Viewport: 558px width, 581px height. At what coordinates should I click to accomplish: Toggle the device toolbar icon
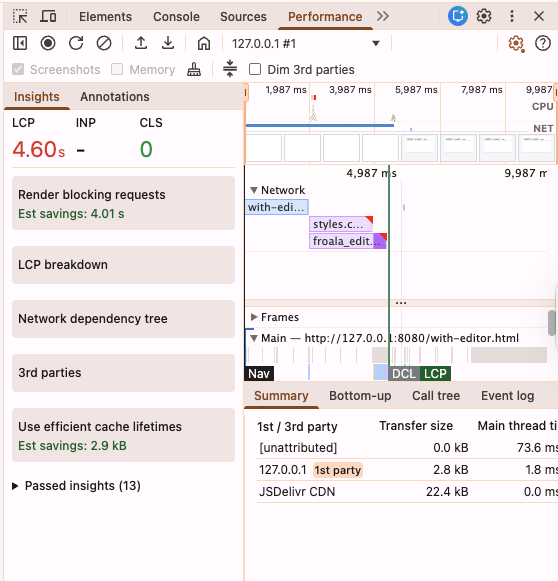[48, 17]
